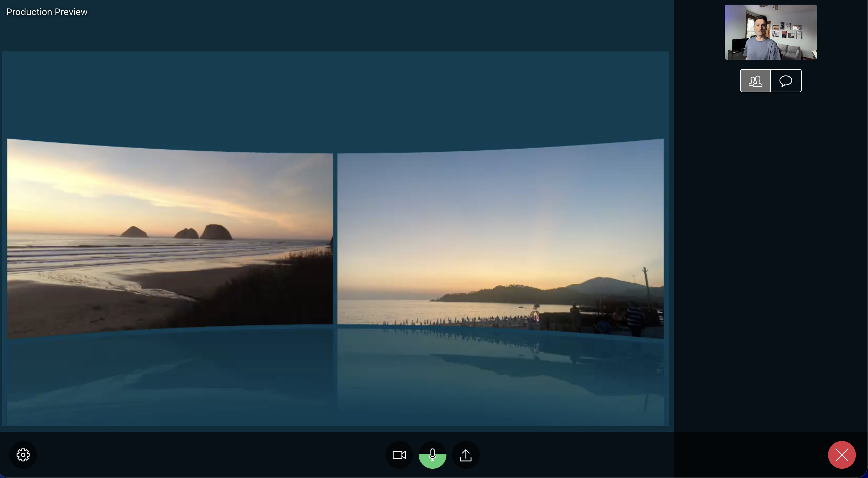This screenshot has width=868, height=478.
Task: Mute the green microphone button
Action: pyautogui.click(x=432, y=455)
